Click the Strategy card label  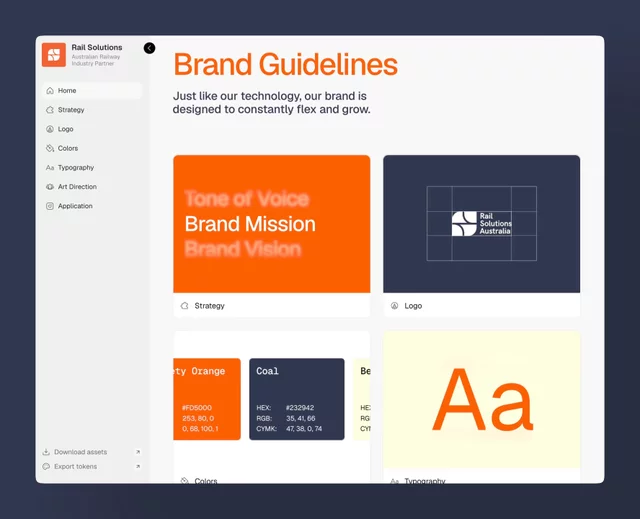(x=209, y=306)
